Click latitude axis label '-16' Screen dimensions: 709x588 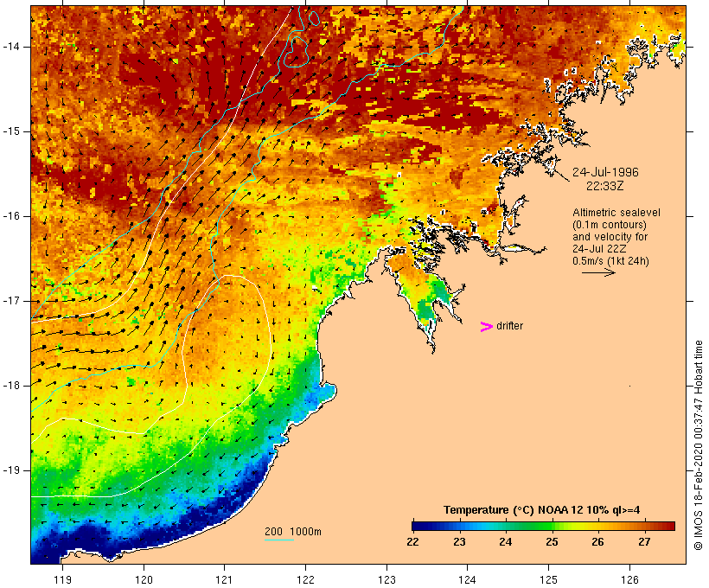pyautogui.click(x=10, y=216)
